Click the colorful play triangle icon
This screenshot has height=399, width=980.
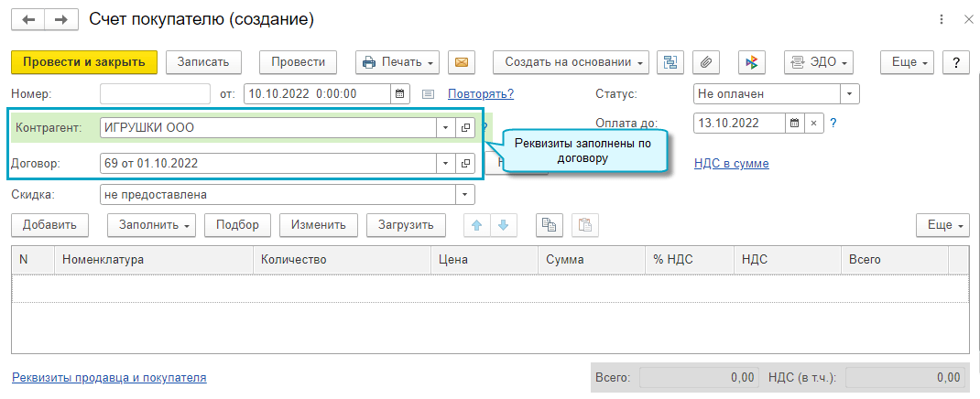click(751, 62)
